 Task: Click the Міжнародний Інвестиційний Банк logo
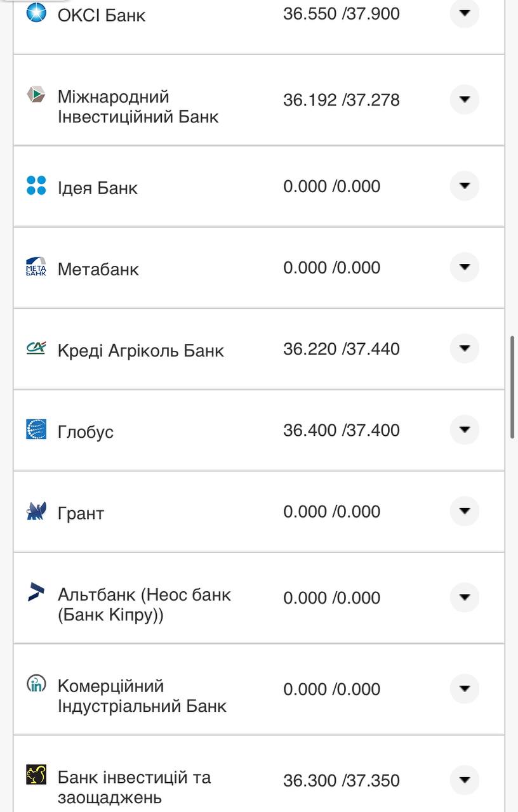point(36,95)
